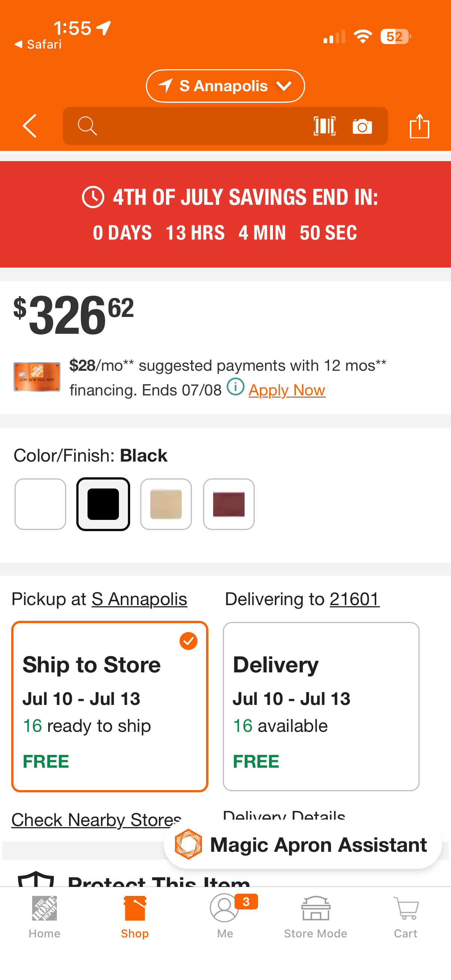Image resolution: width=451 pixels, height=980 pixels.
Task: Open camera image search icon
Action: click(362, 126)
